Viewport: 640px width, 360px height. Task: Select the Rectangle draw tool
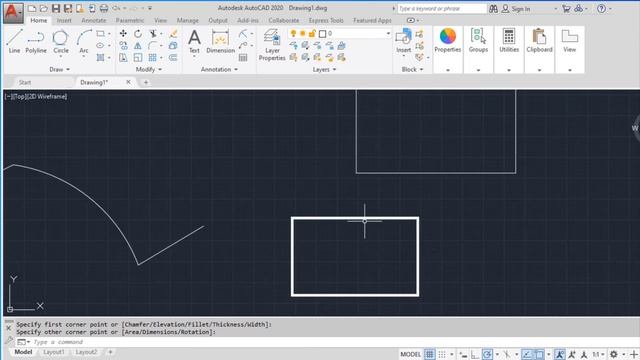(x=100, y=33)
